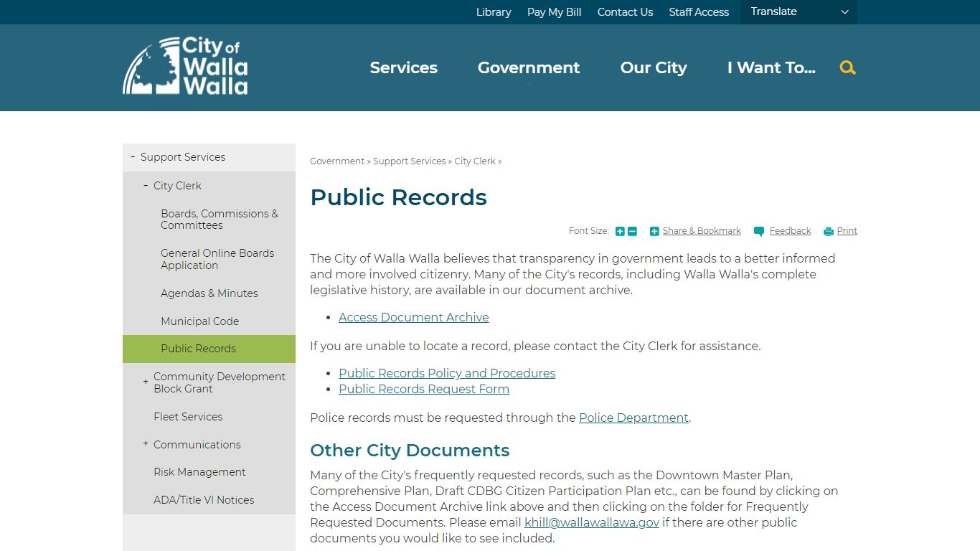Open the Pay My Bill link

[x=554, y=12]
